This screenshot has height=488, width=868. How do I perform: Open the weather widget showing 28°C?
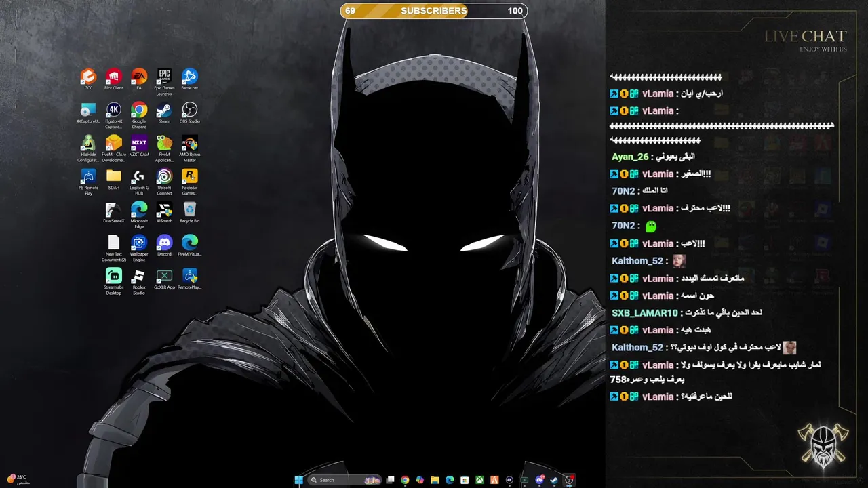17,479
